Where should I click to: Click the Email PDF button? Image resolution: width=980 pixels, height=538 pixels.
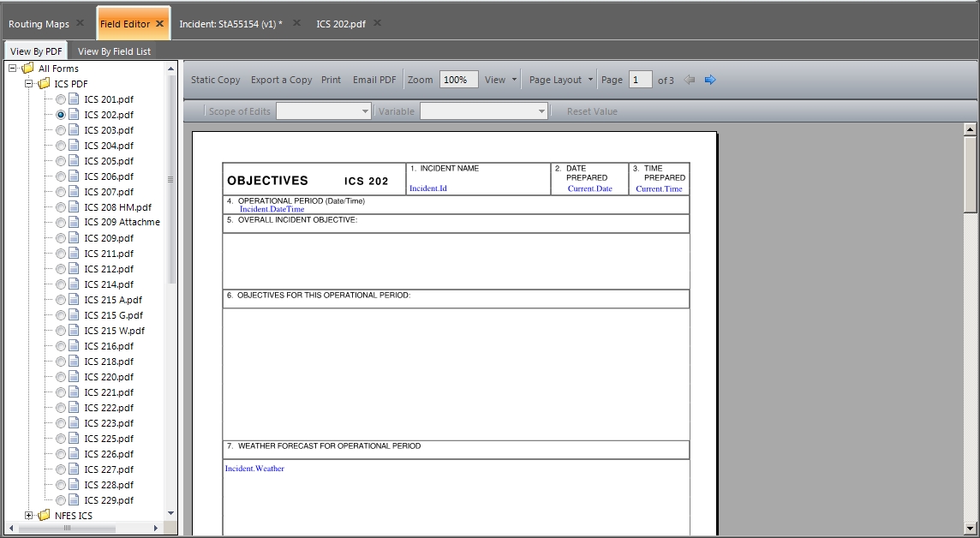[374, 80]
